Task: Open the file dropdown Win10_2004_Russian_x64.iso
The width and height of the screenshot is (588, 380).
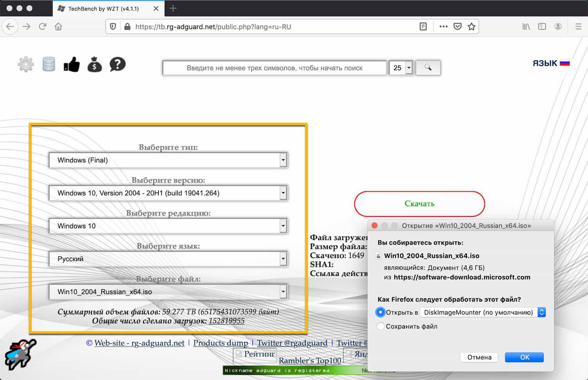Action: click(x=168, y=292)
